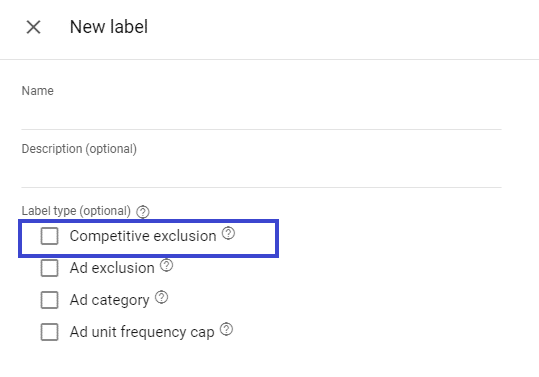Show help icon beside Competitive exclusion
This screenshot has width=539, height=377.
click(228, 233)
